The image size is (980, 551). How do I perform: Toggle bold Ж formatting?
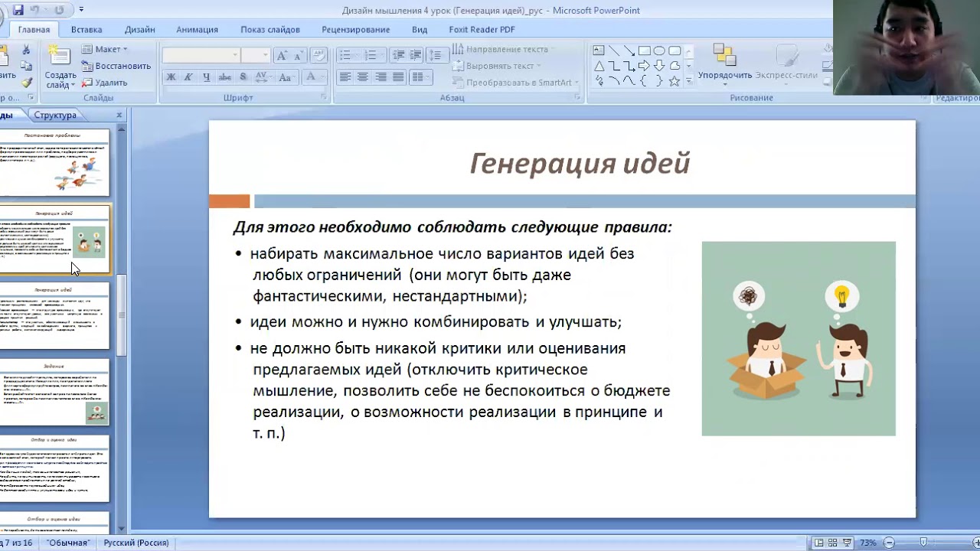pos(171,77)
